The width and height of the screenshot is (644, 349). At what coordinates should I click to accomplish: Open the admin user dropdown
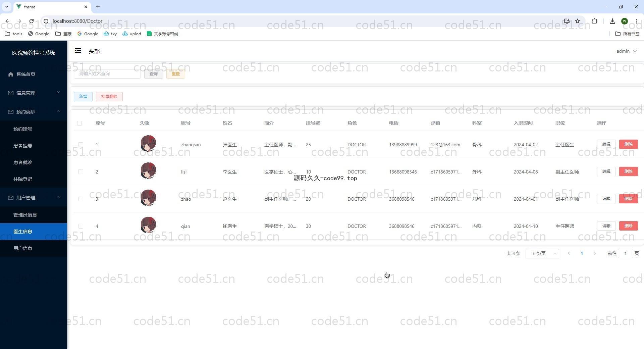(626, 51)
